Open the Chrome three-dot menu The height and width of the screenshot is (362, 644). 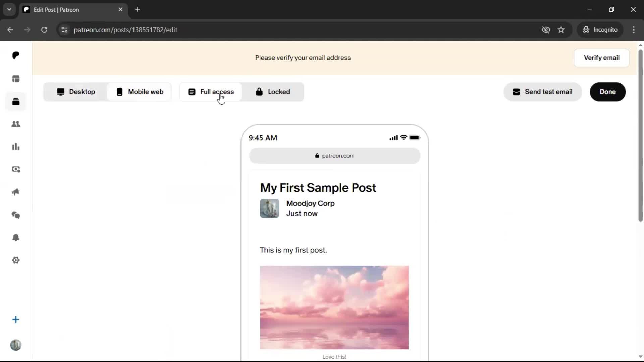point(634,30)
